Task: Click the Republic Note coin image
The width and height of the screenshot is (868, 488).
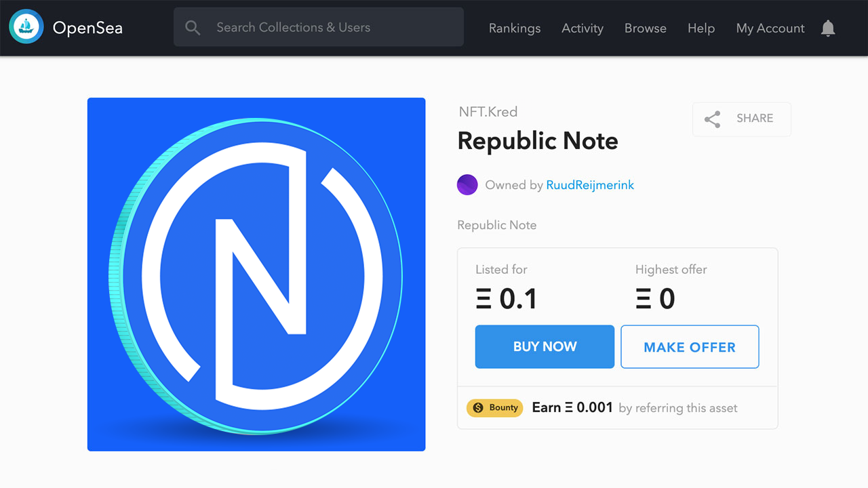Action: [256, 274]
